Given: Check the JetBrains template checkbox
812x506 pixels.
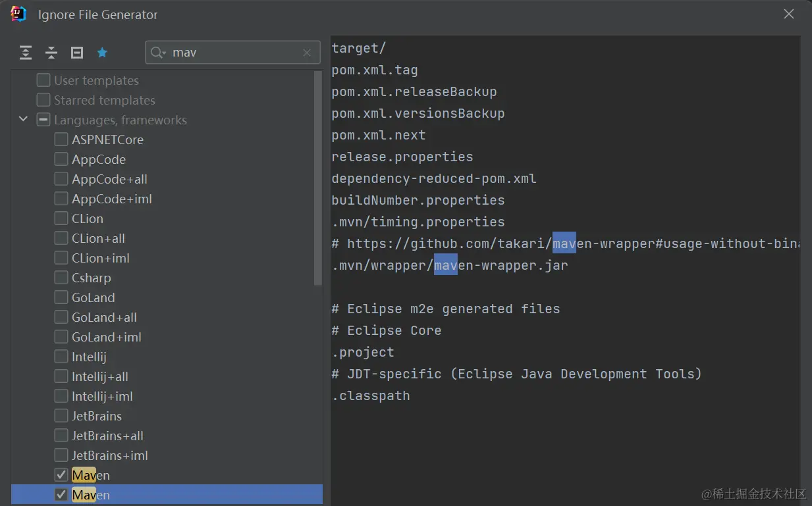Looking at the screenshot, I should (61, 416).
